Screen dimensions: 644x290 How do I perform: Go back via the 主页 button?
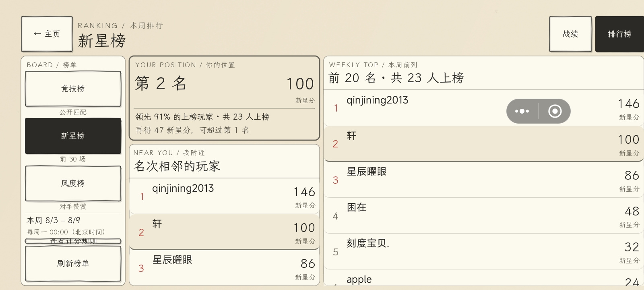[x=47, y=34]
